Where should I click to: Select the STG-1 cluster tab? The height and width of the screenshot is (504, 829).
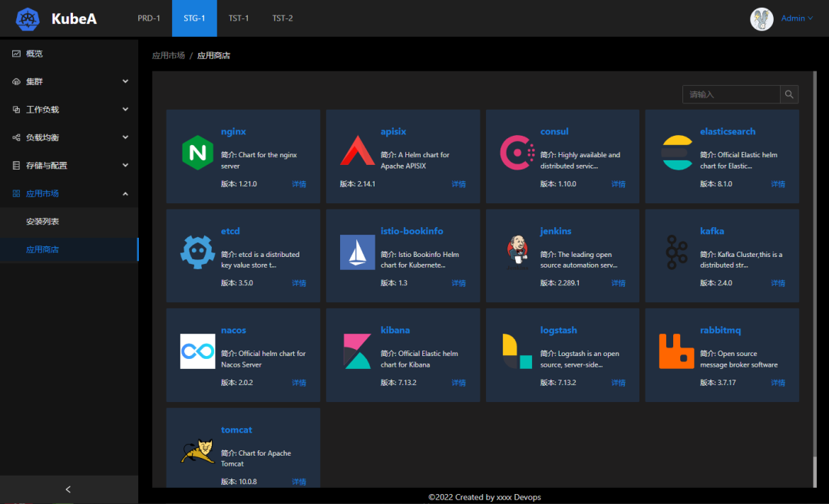coord(194,18)
